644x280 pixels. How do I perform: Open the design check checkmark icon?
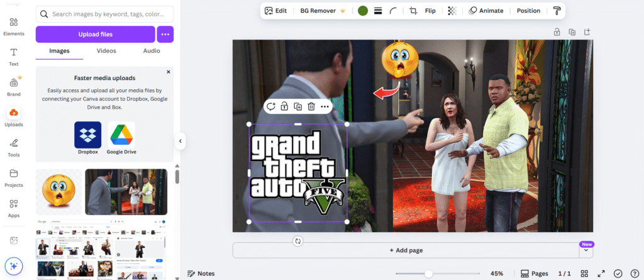click(618, 274)
